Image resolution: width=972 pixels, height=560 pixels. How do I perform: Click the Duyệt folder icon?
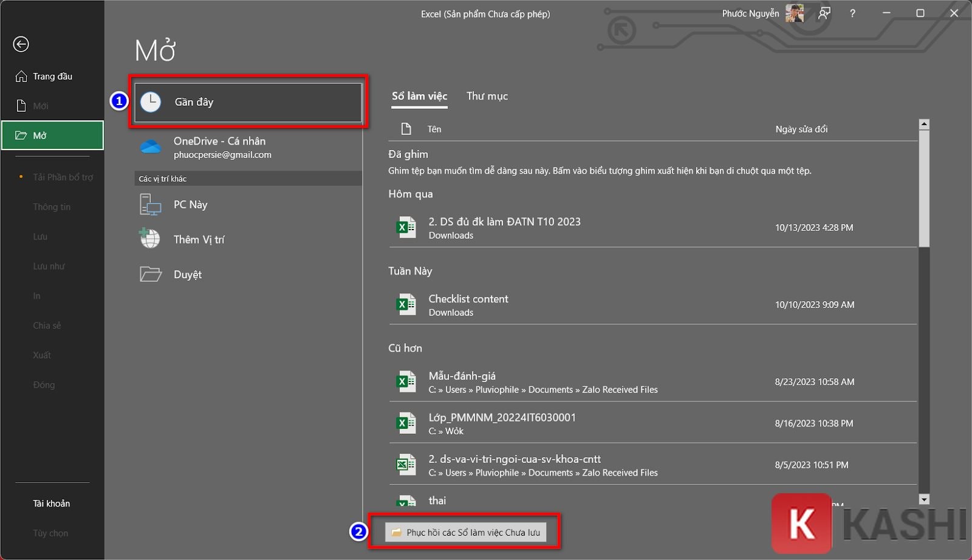151,275
